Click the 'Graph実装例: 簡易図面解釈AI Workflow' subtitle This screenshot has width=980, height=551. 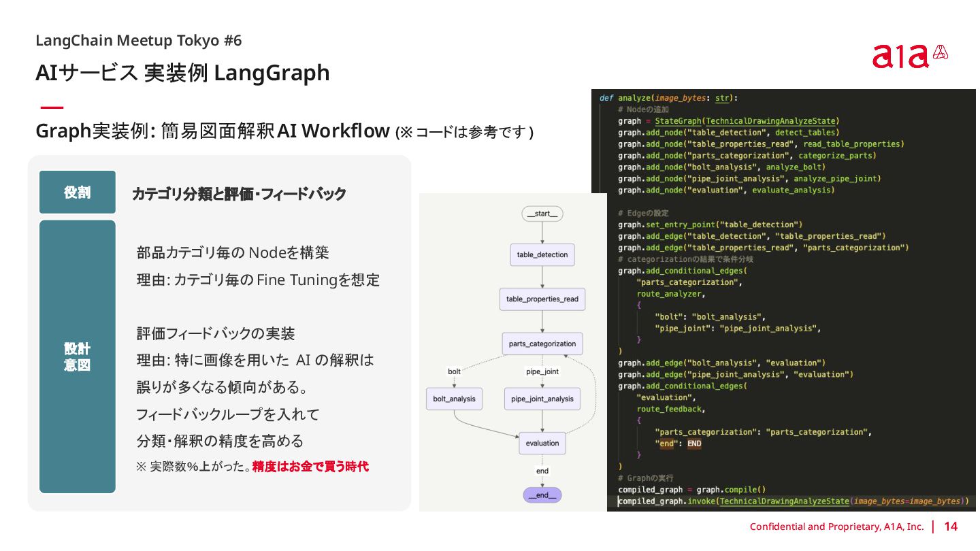213,131
